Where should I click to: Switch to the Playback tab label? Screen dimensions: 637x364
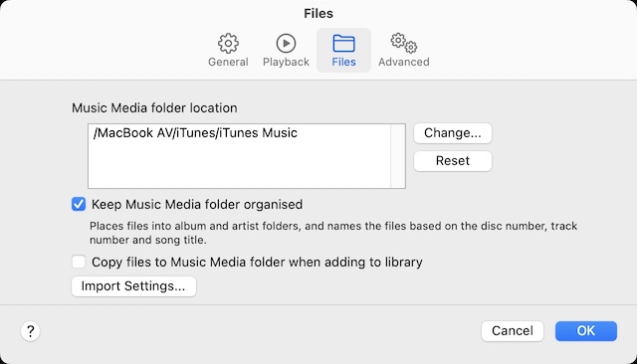click(286, 62)
